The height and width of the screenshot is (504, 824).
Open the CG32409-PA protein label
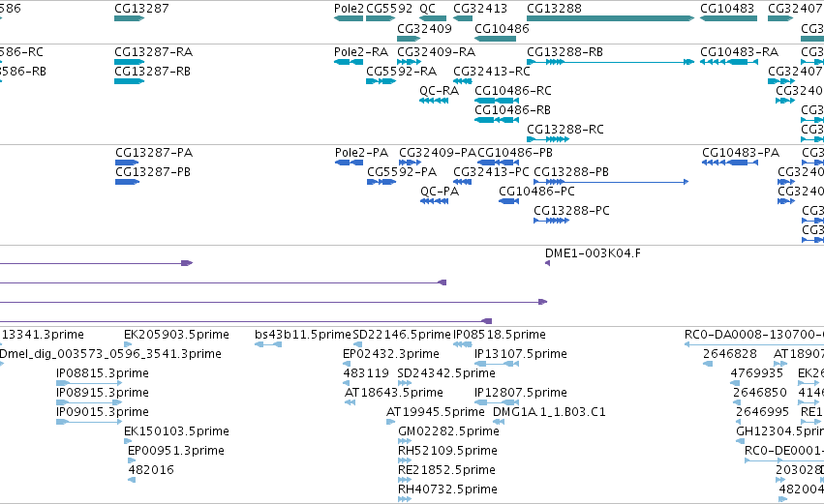point(438,153)
